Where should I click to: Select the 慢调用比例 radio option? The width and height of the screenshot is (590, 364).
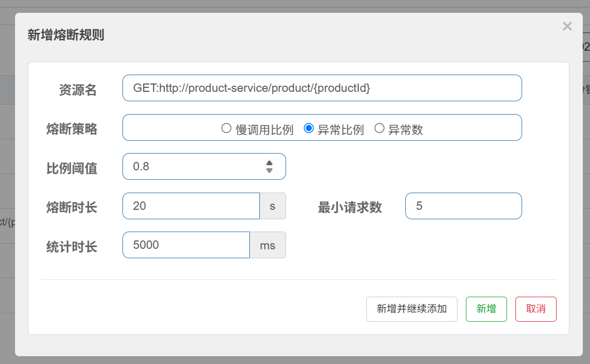pos(227,129)
